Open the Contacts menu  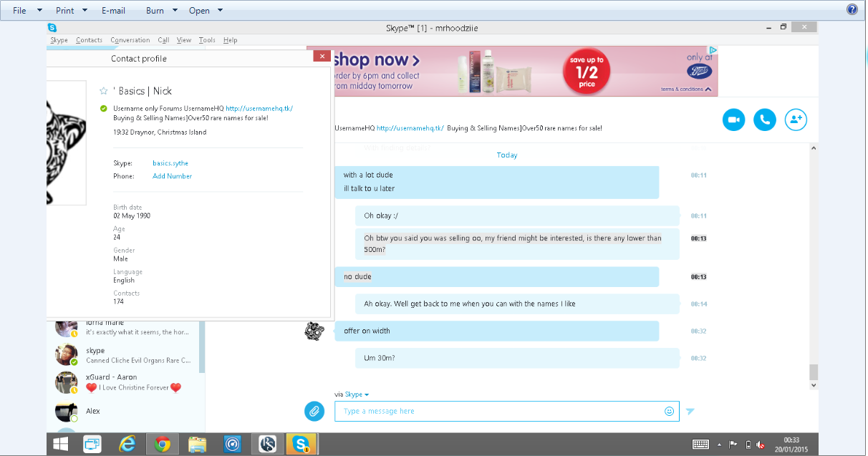click(x=89, y=40)
